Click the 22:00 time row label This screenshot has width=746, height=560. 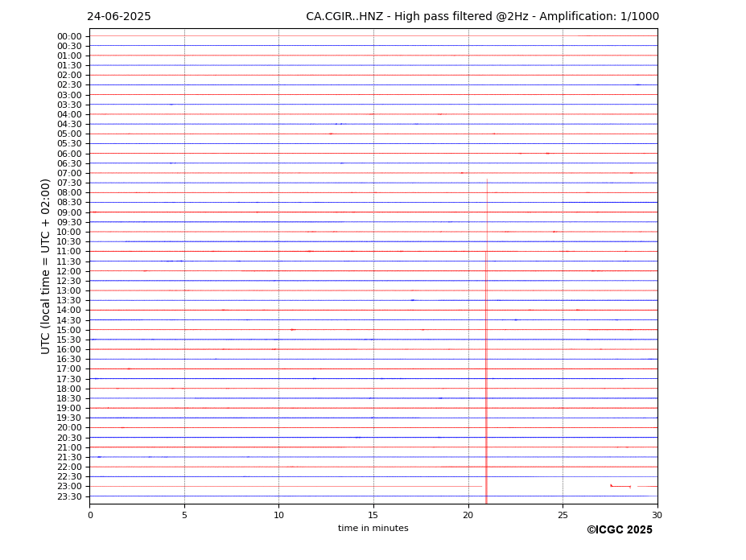69,467
